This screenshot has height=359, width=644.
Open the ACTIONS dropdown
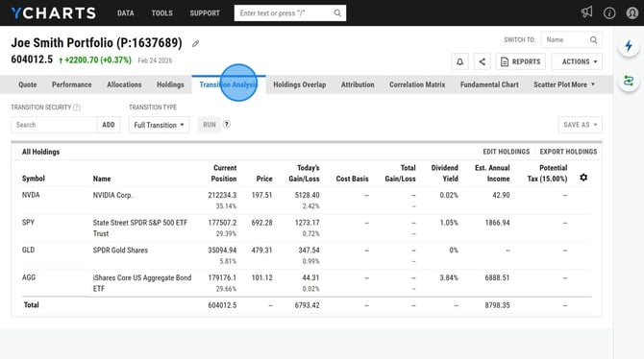[x=577, y=61]
